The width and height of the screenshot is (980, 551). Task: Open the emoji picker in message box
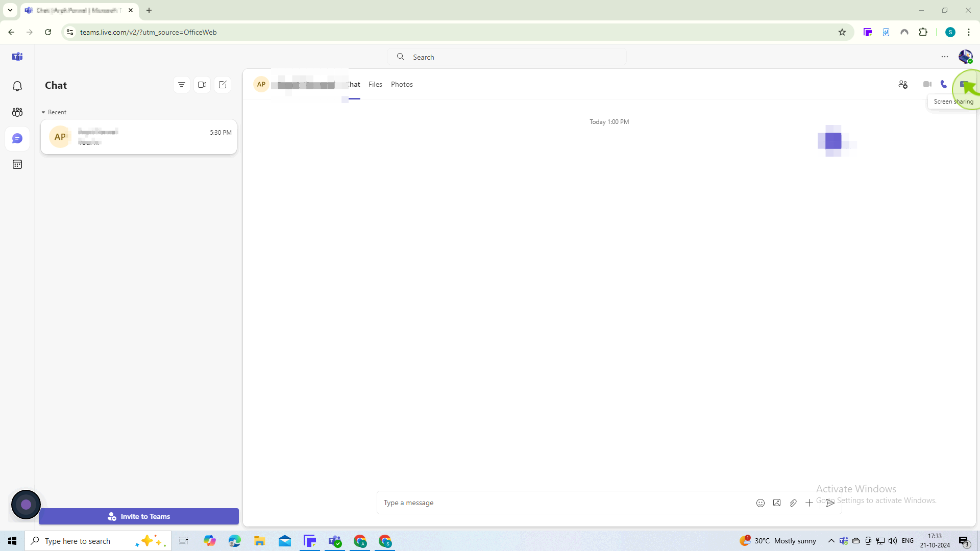point(761,503)
